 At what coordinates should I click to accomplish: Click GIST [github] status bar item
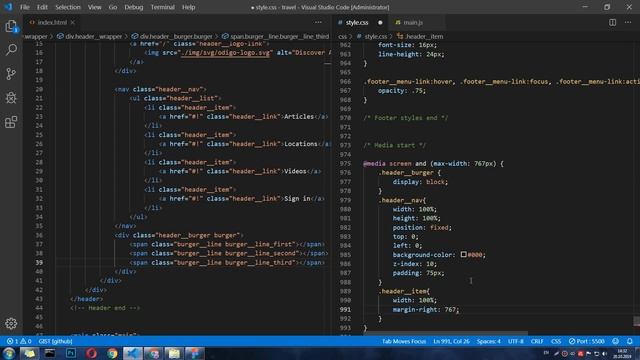pyautogui.click(x=56, y=341)
